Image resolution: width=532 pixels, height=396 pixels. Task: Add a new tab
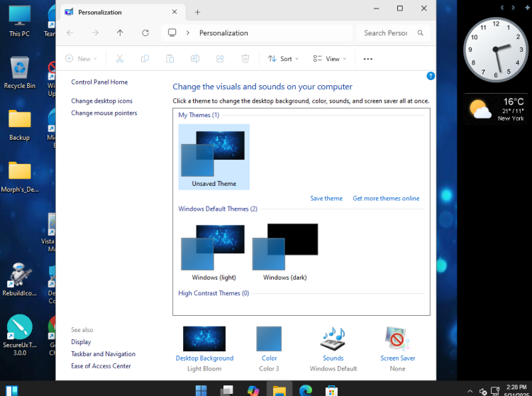click(197, 12)
